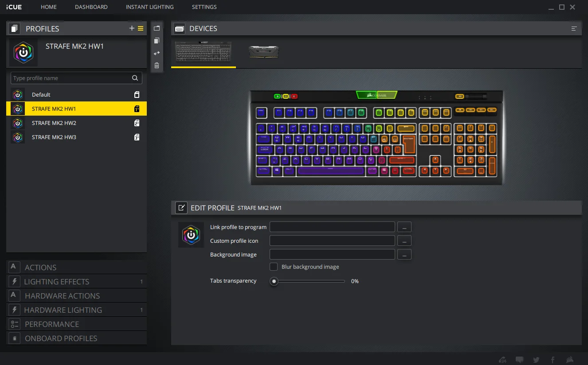This screenshot has width=588, height=365.
Task: Click the slot 2 card icon on HW2 row
Action: click(x=137, y=123)
